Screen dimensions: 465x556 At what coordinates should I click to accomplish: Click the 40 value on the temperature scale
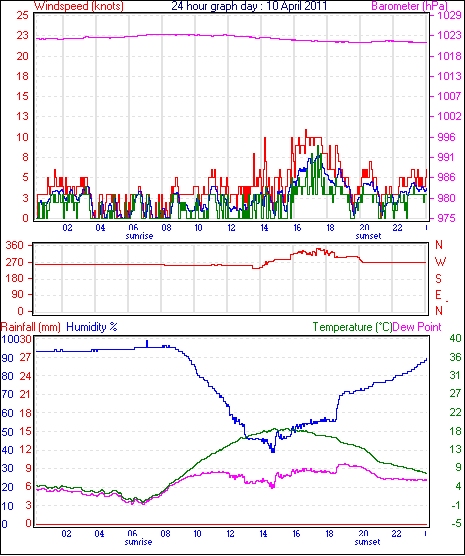click(x=455, y=338)
